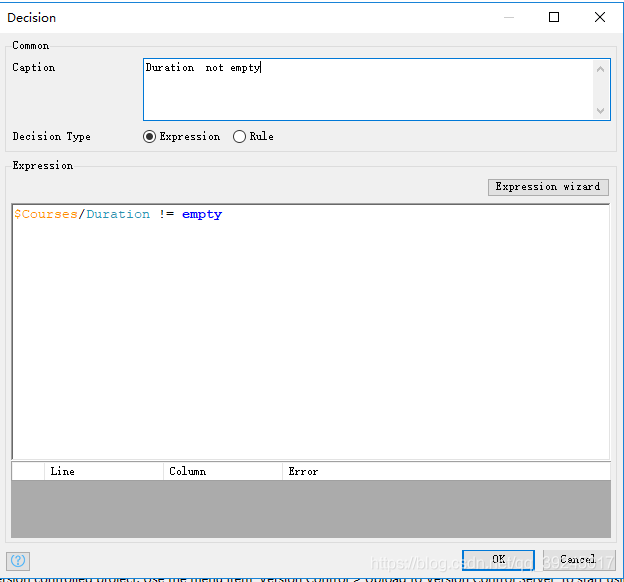Select the Expression decision type
Viewport: 624px width, 582px height.
[x=150, y=137]
